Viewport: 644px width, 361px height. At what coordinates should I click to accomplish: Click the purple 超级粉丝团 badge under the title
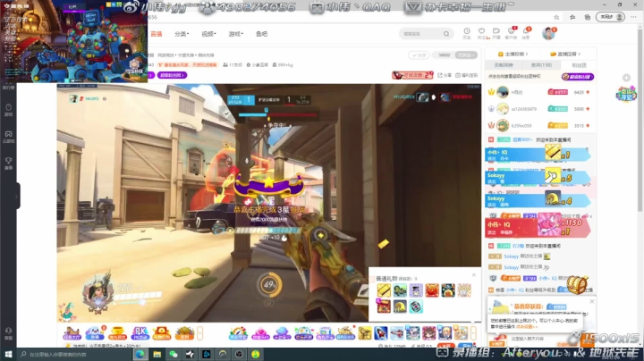(x=172, y=75)
